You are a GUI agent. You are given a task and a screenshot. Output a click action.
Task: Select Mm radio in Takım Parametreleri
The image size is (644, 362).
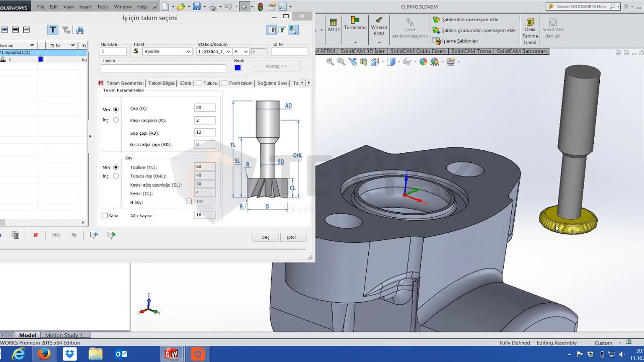(116, 109)
